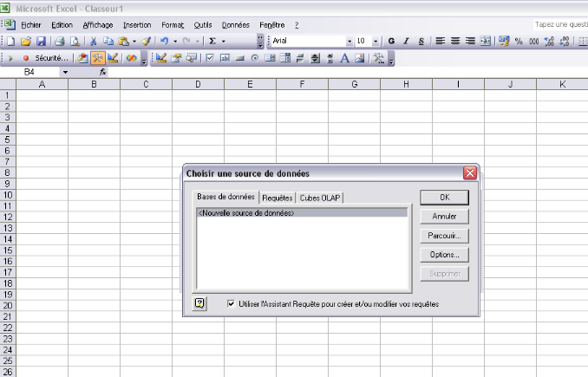Click View Code magnifier icon

coord(192,58)
